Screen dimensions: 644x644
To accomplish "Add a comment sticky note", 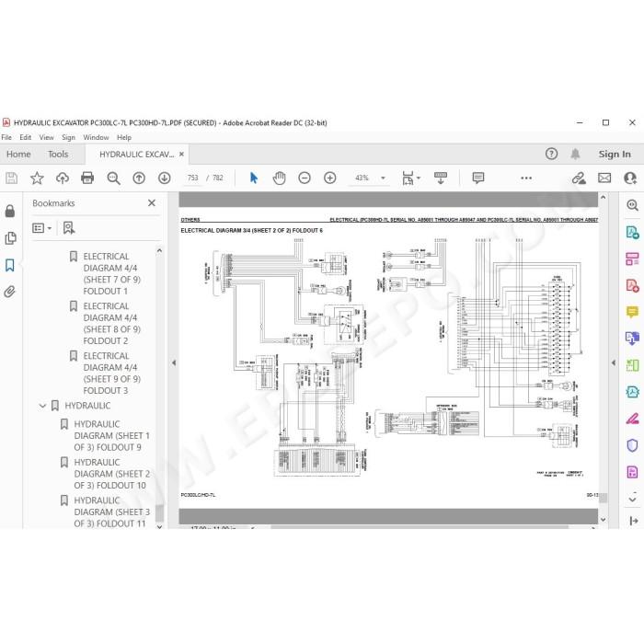I will pos(478,178).
